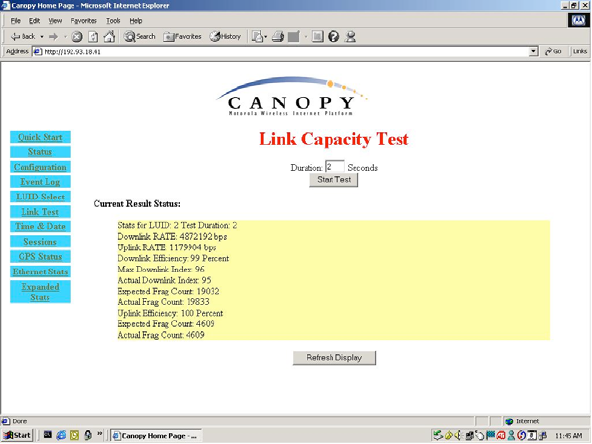Click the Duration seconds input field
Image resolution: width=592 pixels, height=444 pixels.
coord(335,166)
